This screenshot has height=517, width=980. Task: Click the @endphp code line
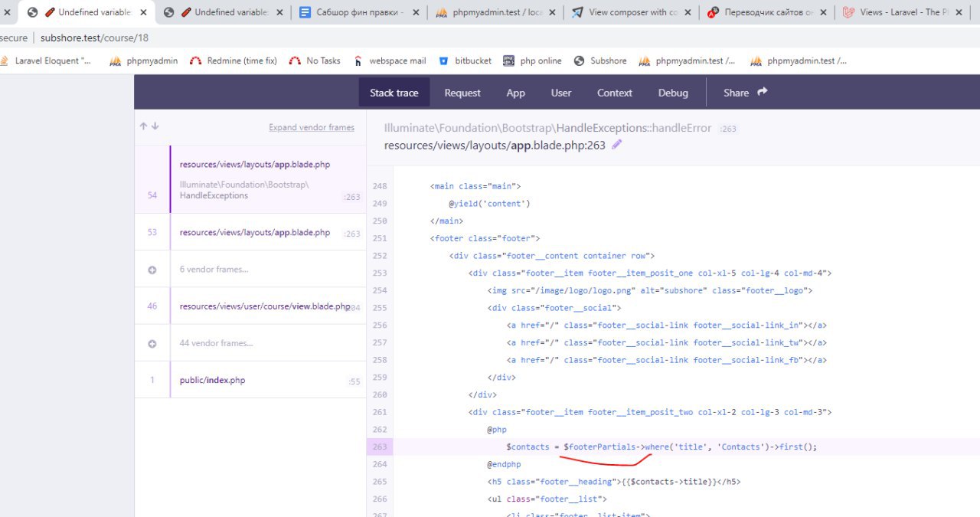pos(505,464)
